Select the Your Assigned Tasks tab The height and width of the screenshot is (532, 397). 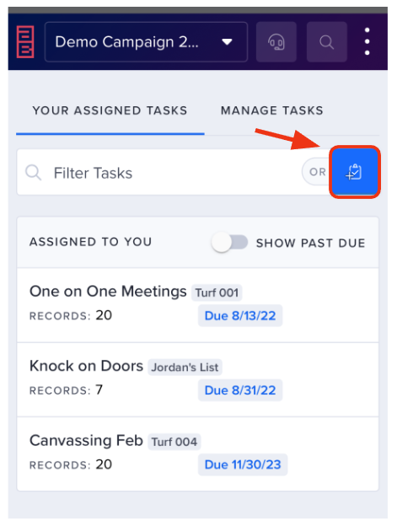110,110
